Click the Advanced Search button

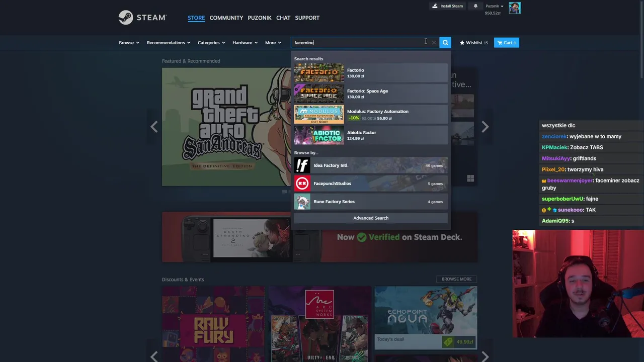coord(371,218)
